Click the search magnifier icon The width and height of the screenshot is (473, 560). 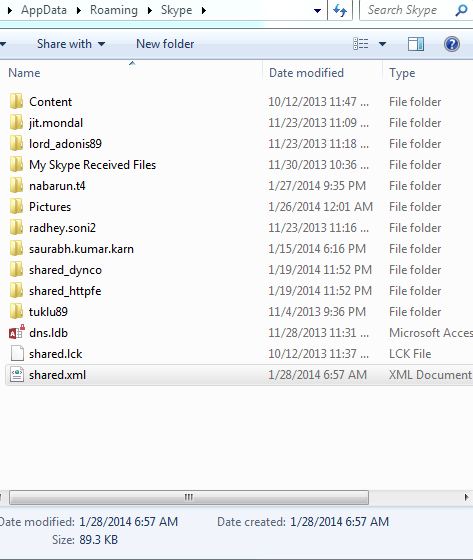pos(461,10)
